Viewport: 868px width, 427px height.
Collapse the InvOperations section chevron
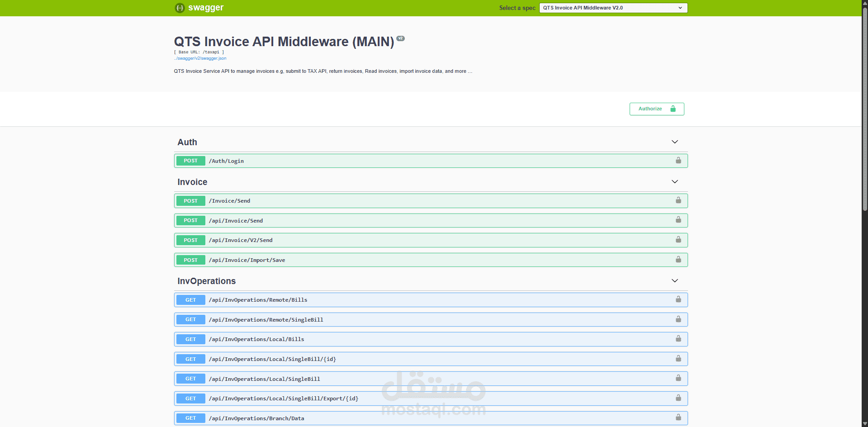pyautogui.click(x=675, y=281)
